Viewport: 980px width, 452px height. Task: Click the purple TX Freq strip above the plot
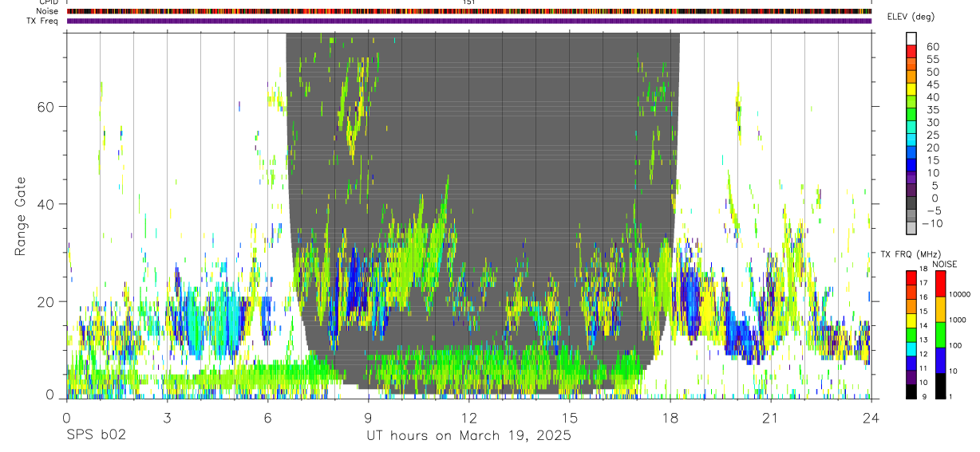(468, 21)
